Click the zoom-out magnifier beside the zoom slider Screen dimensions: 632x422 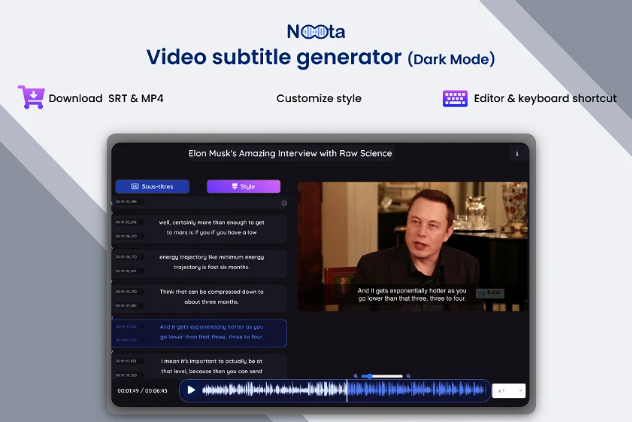355,376
